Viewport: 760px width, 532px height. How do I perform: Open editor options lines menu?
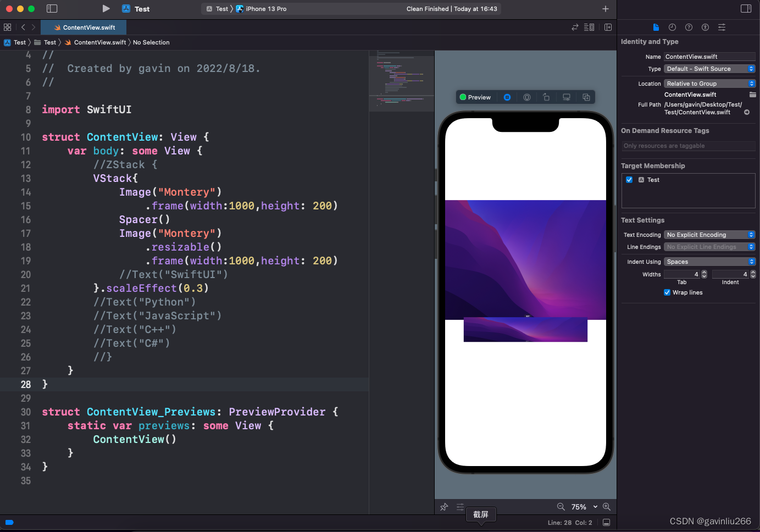pos(589,27)
